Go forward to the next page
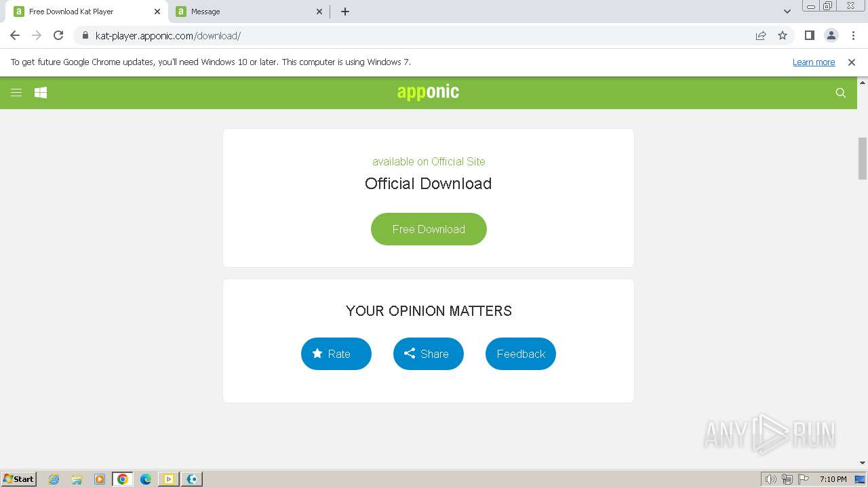Image resolution: width=868 pixels, height=488 pixels. [x=37, y=35]
